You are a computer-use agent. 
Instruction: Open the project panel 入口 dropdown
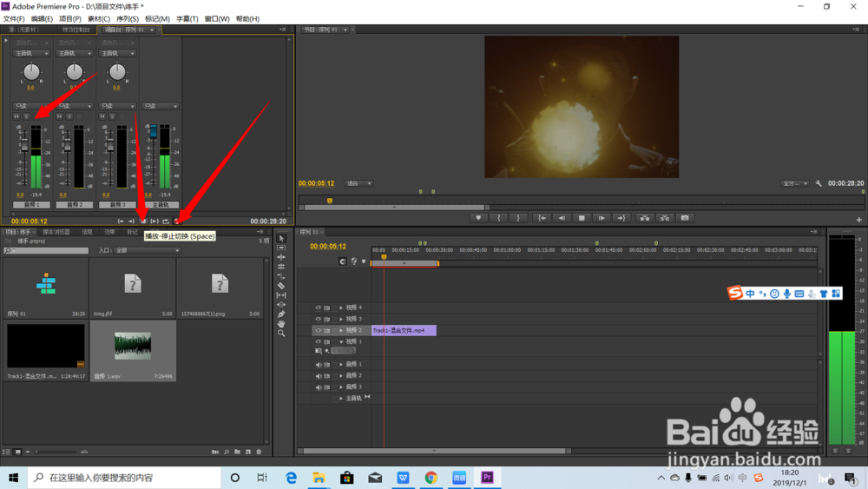pos(148,250)
